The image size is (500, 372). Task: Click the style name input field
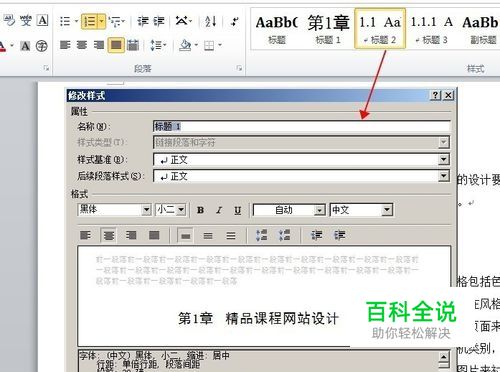click(301, 126)
